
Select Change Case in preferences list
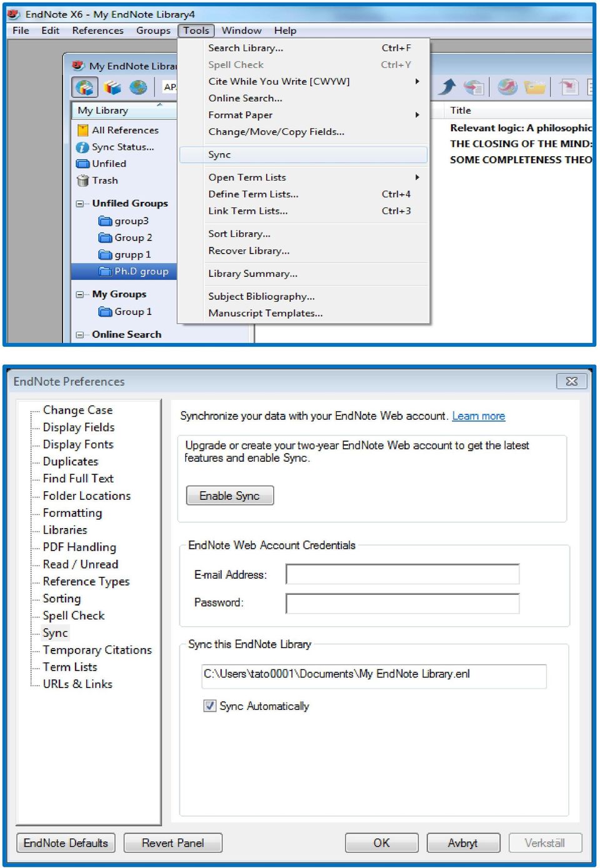(x=77, y=411)
